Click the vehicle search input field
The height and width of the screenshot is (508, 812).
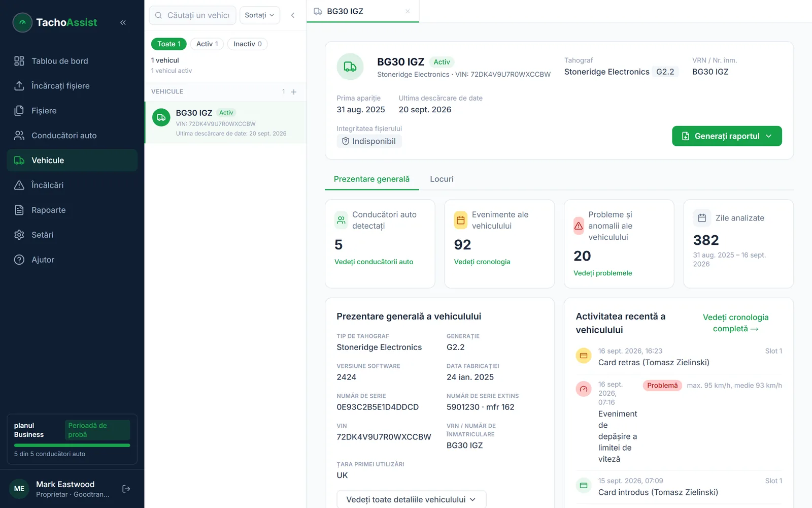point(192,15)
